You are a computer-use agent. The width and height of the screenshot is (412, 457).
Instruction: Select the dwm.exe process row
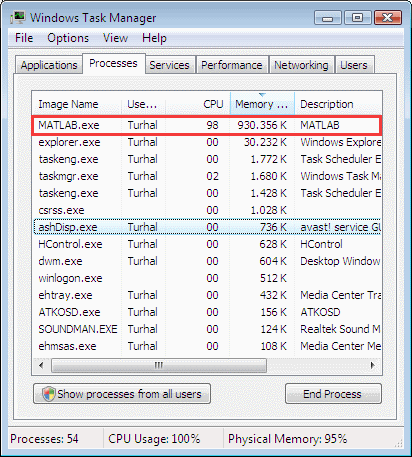tap(207, 261)
